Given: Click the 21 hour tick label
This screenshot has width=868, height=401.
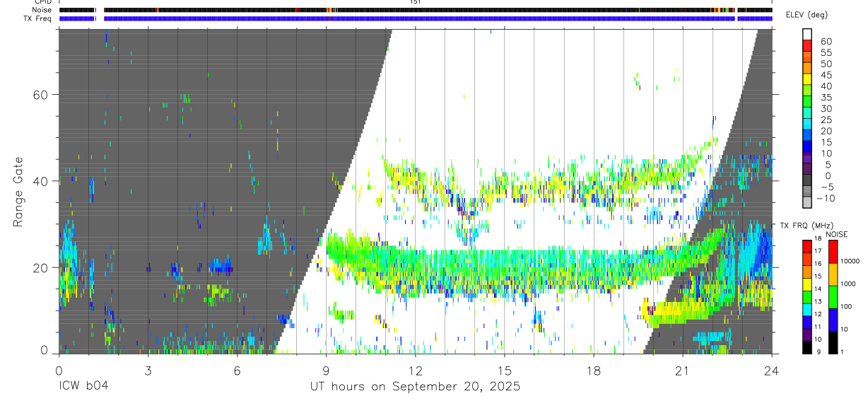Looking at the screenshot, I should click(x=682, y=370).
